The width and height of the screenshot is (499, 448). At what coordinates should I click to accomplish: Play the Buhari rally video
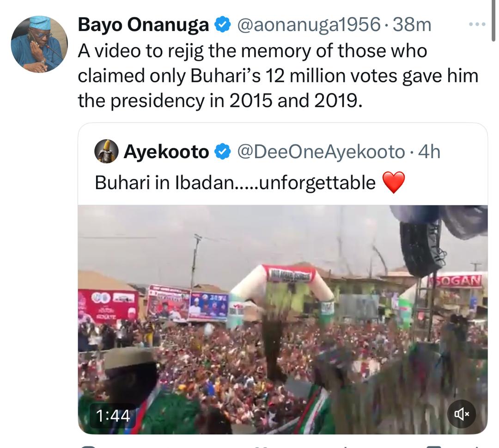coord(282,319)
